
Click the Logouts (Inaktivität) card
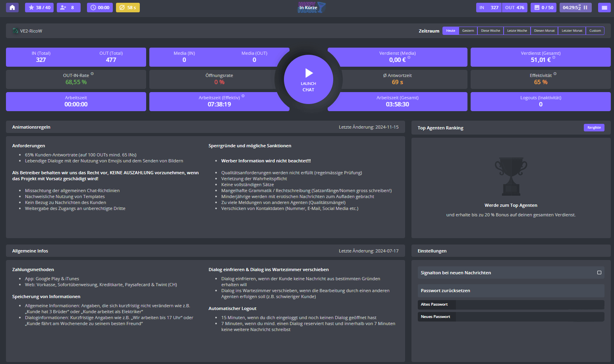pos(541,102)
